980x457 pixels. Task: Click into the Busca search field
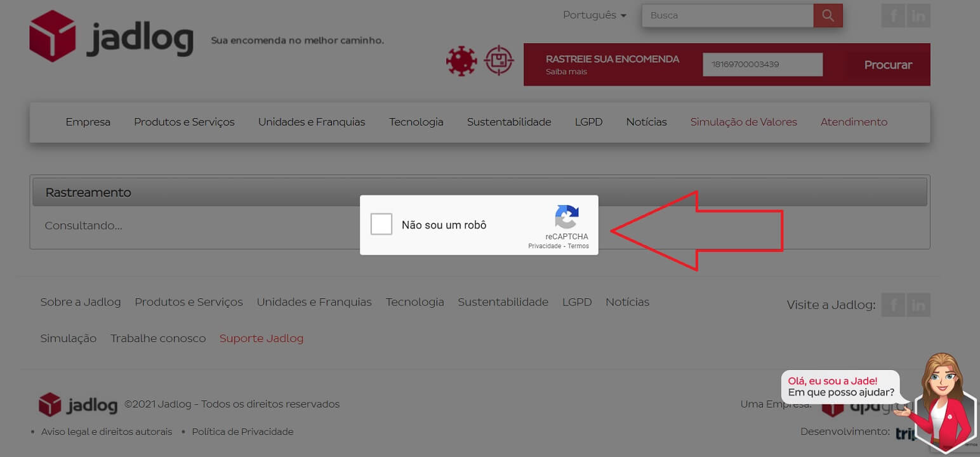(x=727, y=16)
